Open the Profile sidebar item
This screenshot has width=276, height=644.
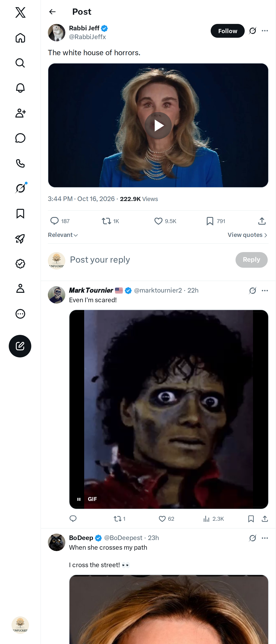coord(20,288)
